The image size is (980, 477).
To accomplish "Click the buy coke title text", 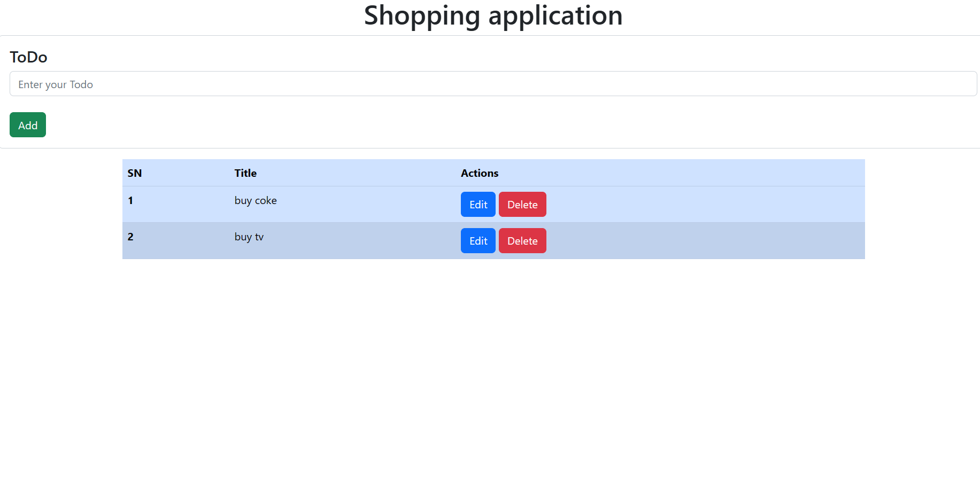I will (256, 201).
